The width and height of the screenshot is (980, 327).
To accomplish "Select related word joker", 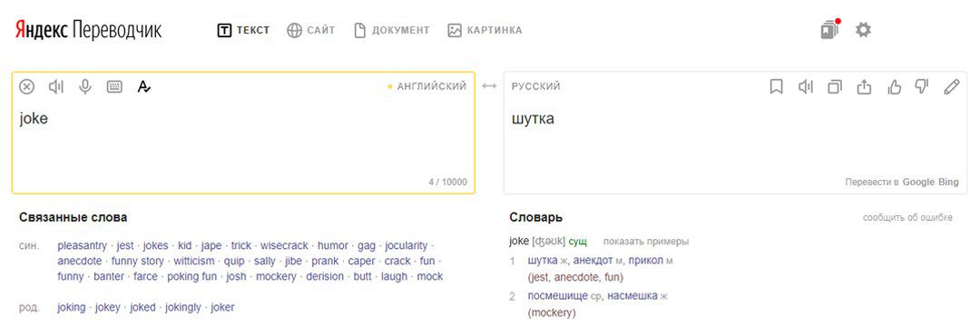I will click(x=222, y=308).
